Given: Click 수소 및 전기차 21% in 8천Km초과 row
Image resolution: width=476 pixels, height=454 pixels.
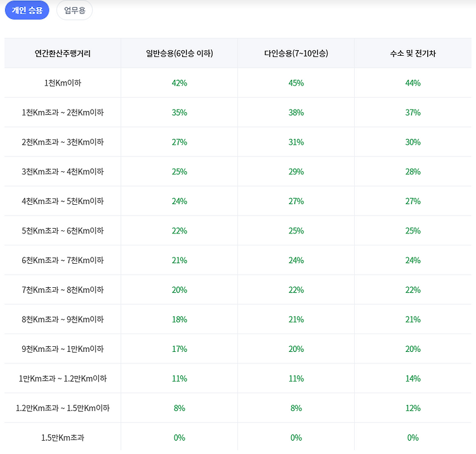Looking at the screenshot, I should 413,320.
